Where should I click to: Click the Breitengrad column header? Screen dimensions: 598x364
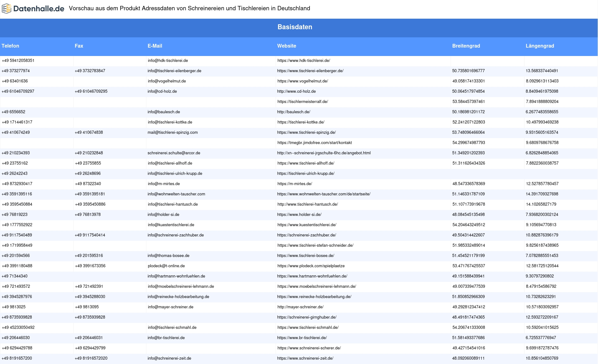coord(466,46)
